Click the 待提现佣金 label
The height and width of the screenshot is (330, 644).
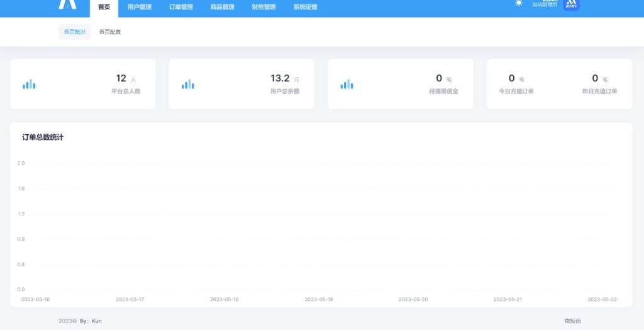pos(443,91)
